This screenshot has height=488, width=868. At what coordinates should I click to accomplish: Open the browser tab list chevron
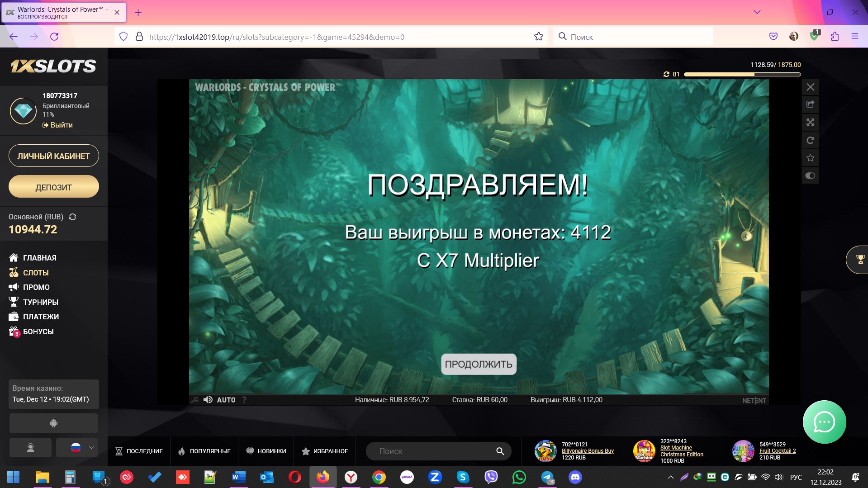pyautogui.click(x=757, y=12)
